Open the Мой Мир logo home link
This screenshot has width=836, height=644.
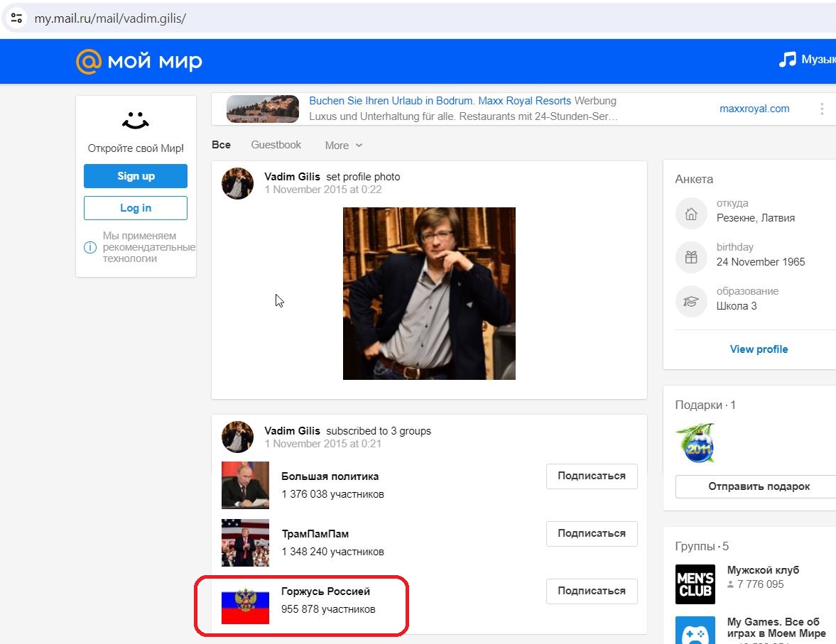[139, 61]
